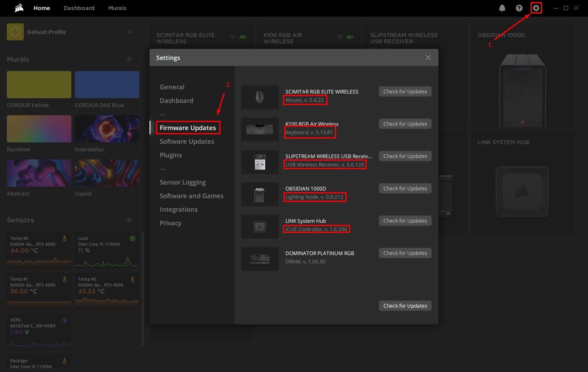Switch to the Dashboard navigation item
The width and height of the screenshot is (588, 372).
click(79, 8)
